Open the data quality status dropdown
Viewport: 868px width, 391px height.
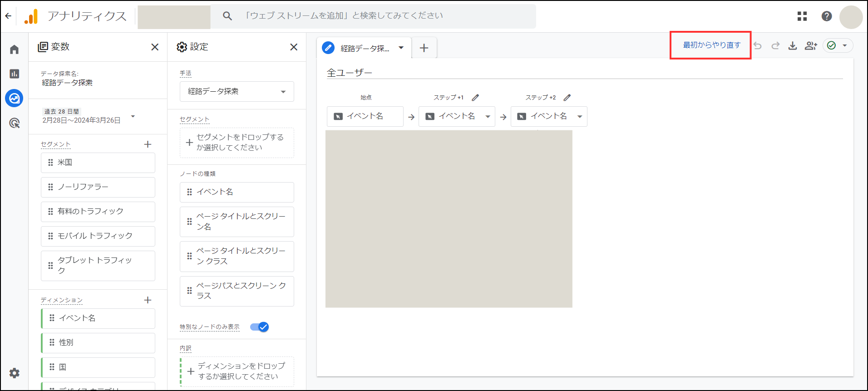[x=838, y=45]
